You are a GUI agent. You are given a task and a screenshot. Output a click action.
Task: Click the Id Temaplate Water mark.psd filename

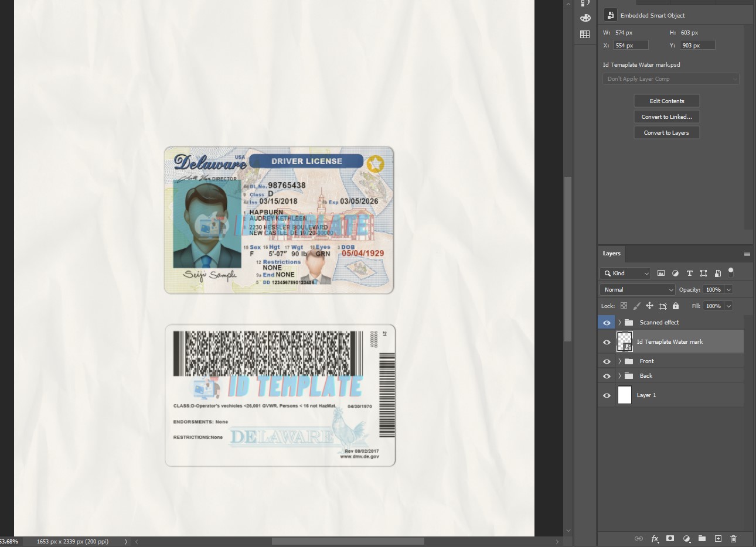coord(641,65)
